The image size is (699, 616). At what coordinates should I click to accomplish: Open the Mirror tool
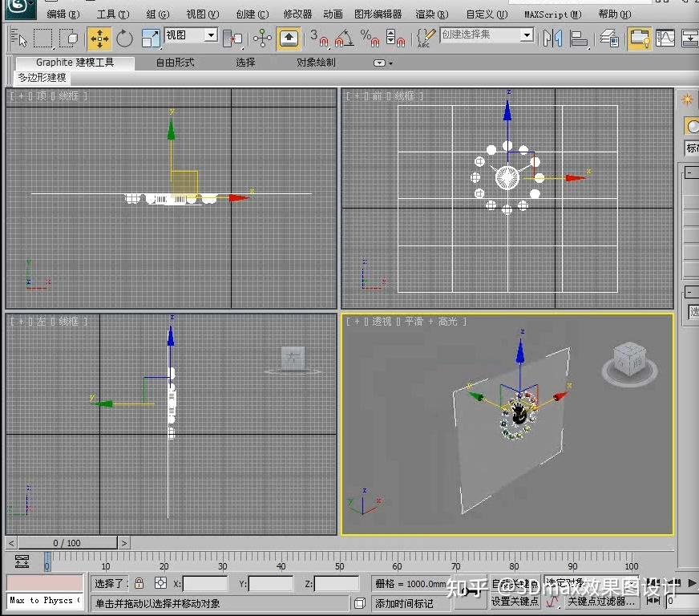point(551,36)
